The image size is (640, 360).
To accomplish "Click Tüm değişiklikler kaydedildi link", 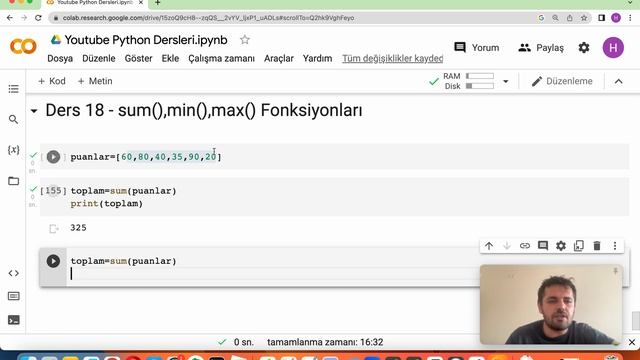I will (393, 58).
